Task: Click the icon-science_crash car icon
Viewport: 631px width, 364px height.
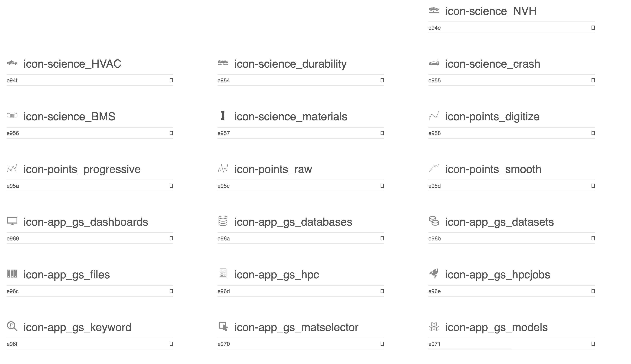Action: 434,63
